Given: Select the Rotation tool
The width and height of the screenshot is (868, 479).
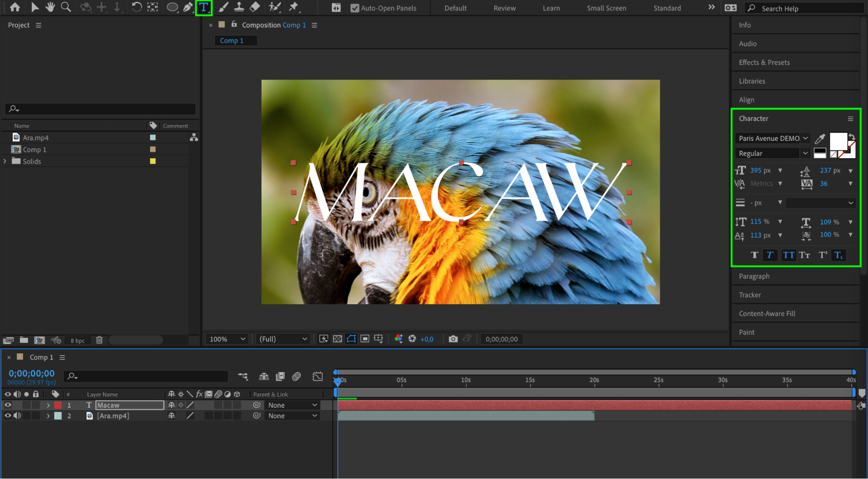Looking at the screenshot, I should [136, 7].
